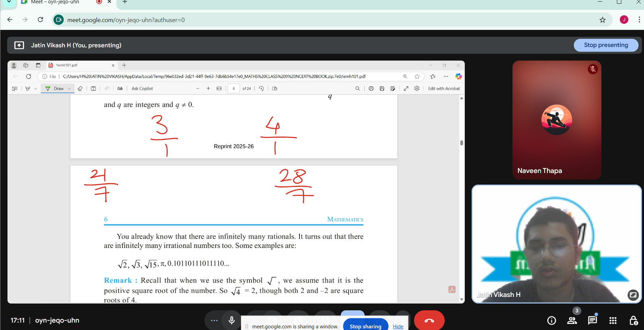Open the host controls lock icon
The width and height of the screenshot is (644, 330).
[x=633, y=320]
